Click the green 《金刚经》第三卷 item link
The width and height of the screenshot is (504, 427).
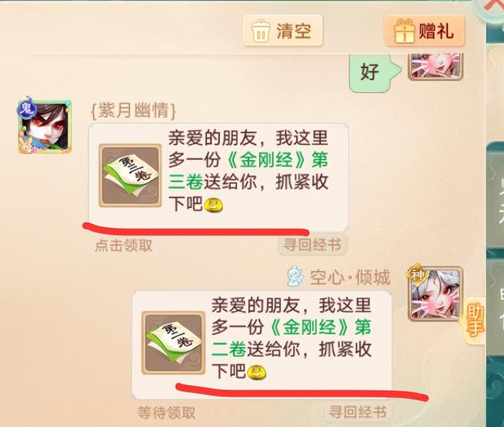248,171
